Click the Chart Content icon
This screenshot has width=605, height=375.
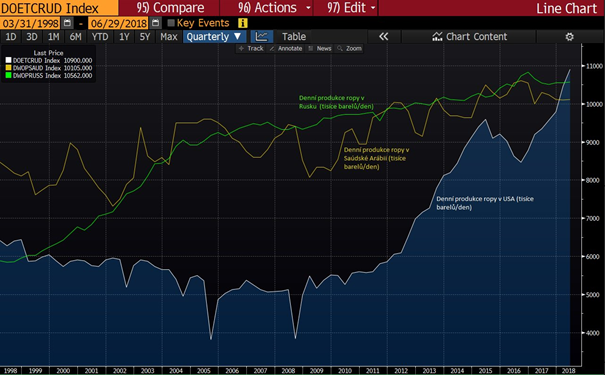[437, 37]
